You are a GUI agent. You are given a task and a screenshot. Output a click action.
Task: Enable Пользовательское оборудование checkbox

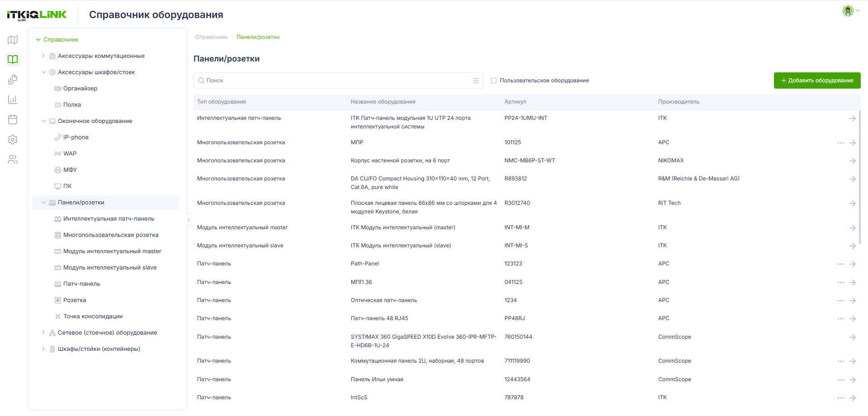click(x=494, y=80)
